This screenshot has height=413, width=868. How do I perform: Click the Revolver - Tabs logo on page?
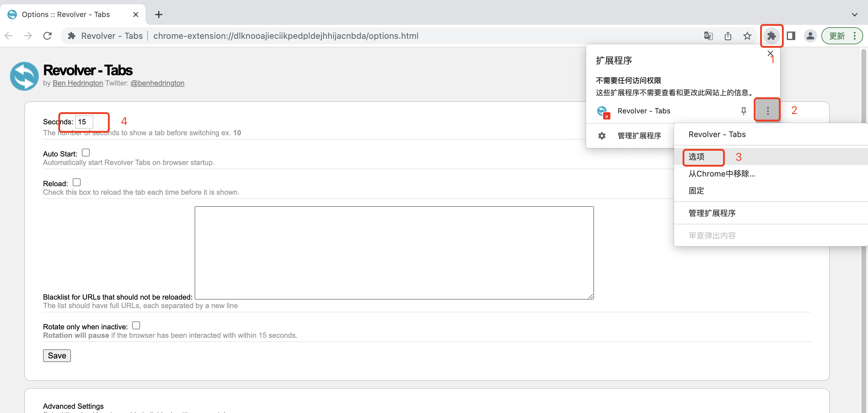pos(24,76)
